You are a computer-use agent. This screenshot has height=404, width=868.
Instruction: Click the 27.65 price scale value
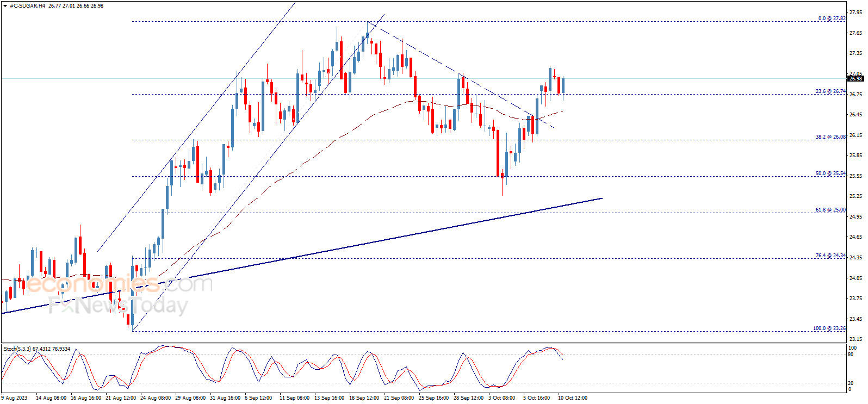point(855,33)
